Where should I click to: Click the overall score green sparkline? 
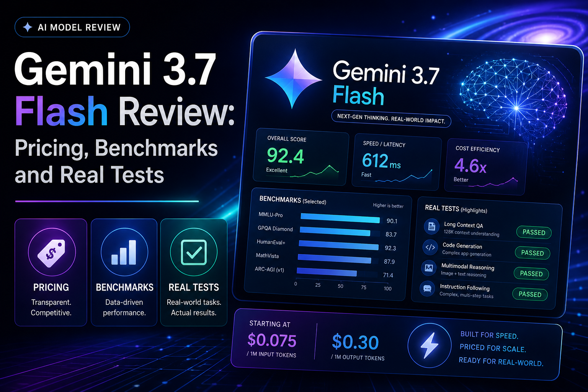[x=314, y=171]
